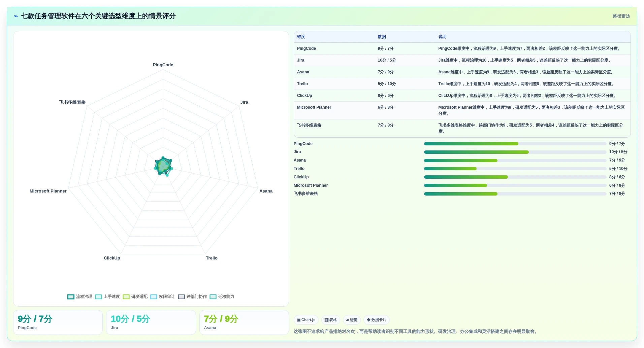
Task: Click the 10分 / 5分 table cell for Jira
Action: click(x=387, y=60)
